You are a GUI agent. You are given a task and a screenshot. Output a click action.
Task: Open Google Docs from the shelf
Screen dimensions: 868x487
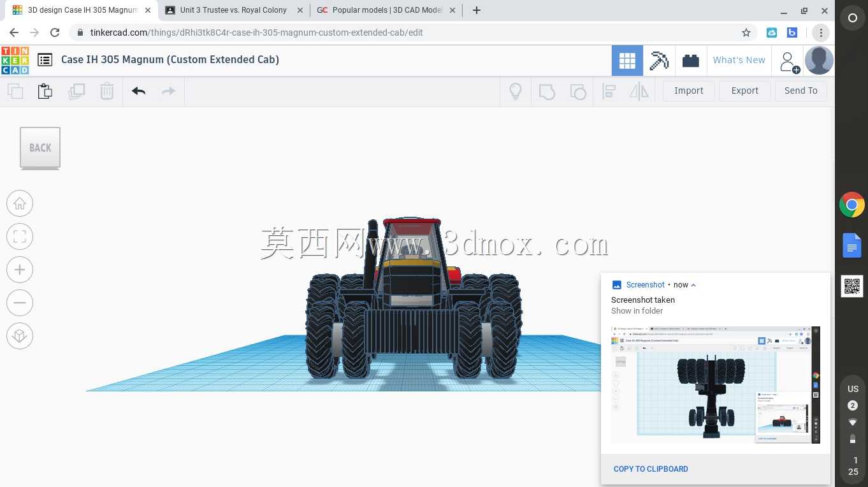852,245
